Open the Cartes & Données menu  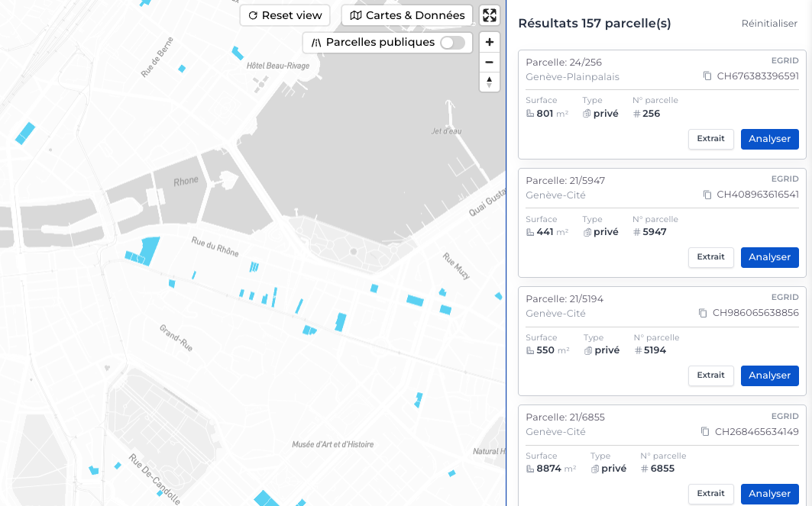pyautogui.click(x=406, y=15)
